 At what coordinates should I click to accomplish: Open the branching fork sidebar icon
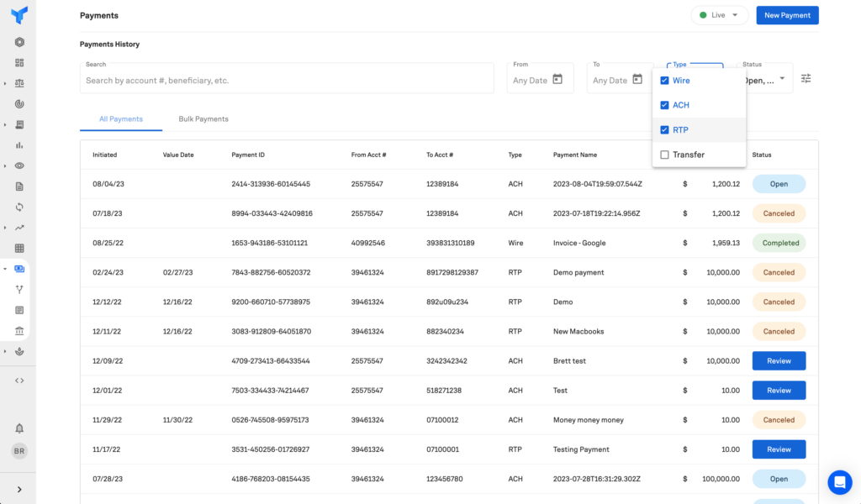pos(19,290)
